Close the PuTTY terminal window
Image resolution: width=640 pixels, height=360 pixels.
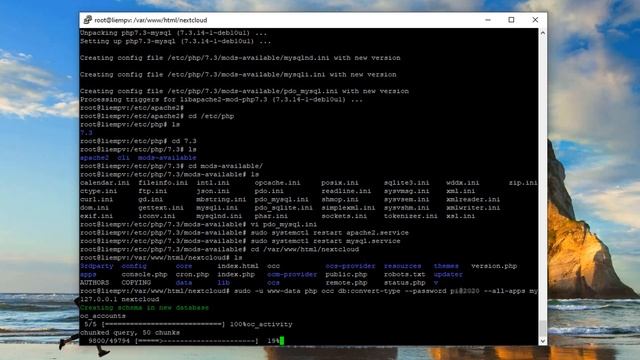pyautogui.click(x=535, y=20)
